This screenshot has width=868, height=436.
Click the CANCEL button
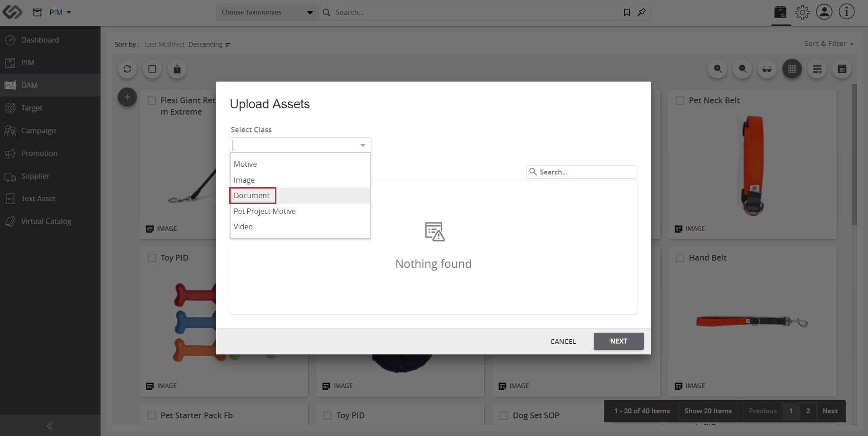click(x=563, y=341)
